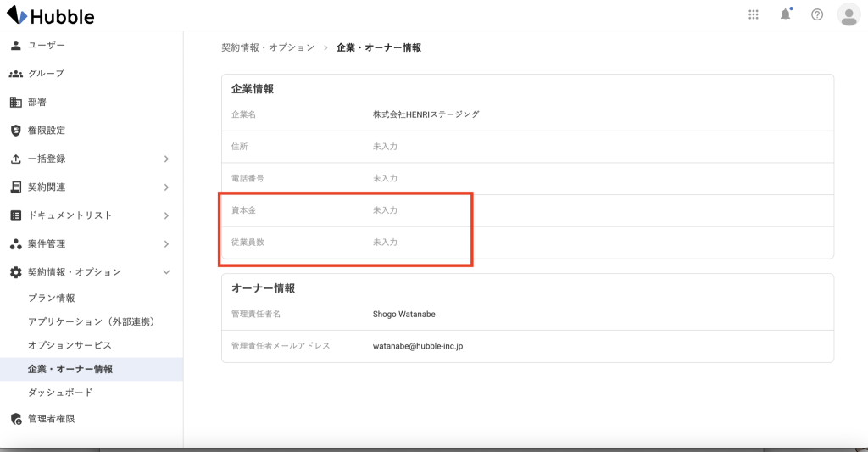Click the 部署 building icon in sidebar

click(x=15, y=102)
